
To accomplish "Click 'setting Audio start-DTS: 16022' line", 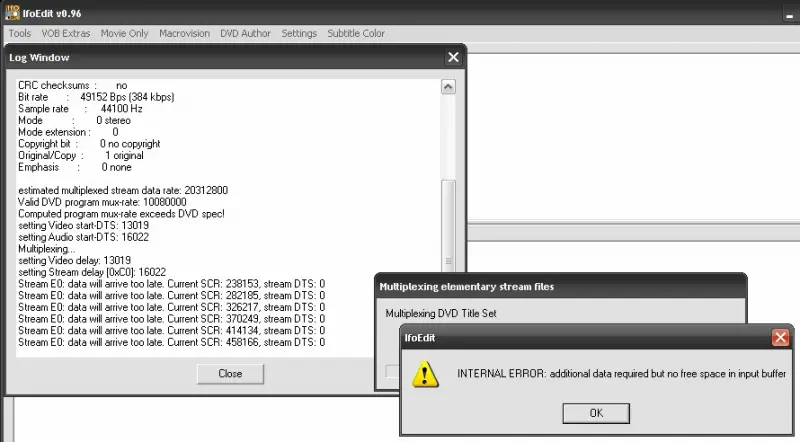I will click(x=84, y=237).
